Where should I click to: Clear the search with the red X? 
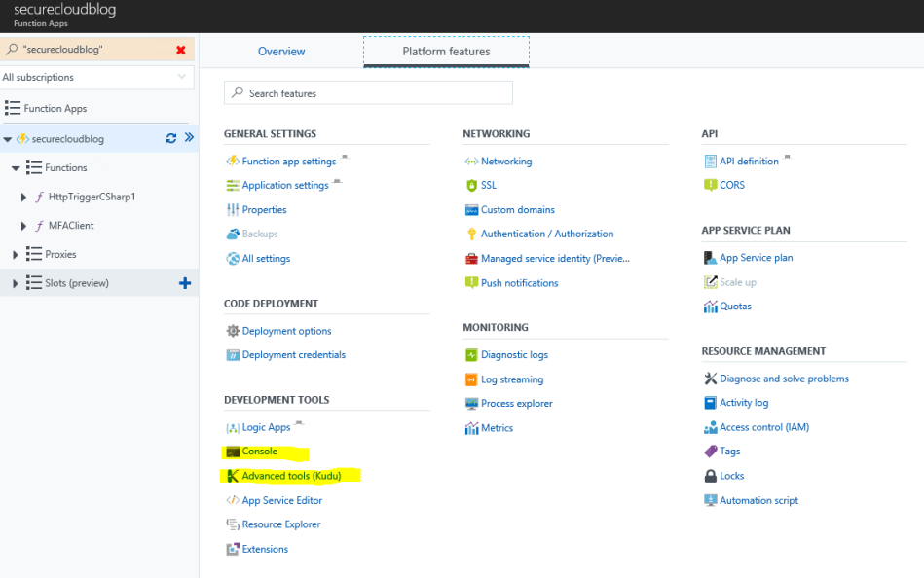(180, 50)
